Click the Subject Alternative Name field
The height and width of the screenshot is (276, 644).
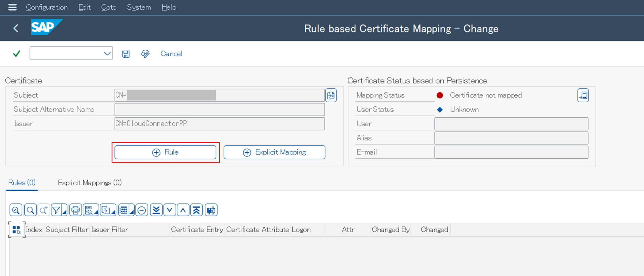219,110
